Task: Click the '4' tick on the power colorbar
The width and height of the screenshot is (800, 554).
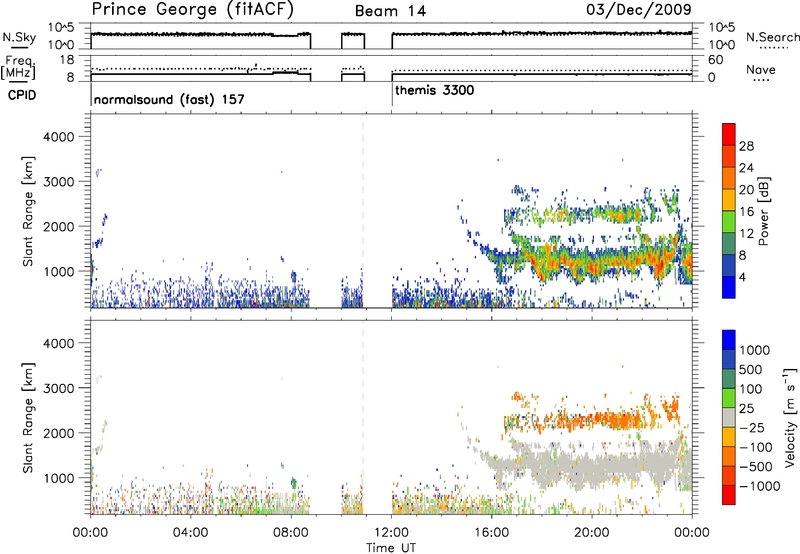Action: (742, 277)
